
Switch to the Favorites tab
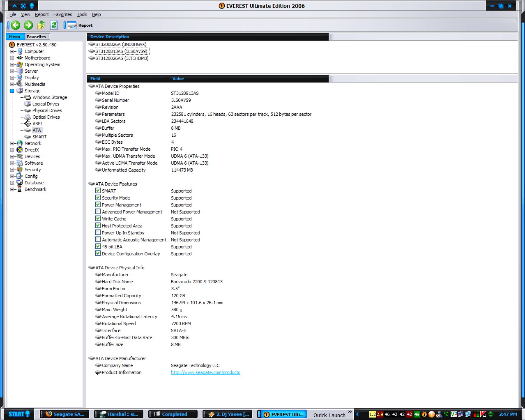click(37, 37)
